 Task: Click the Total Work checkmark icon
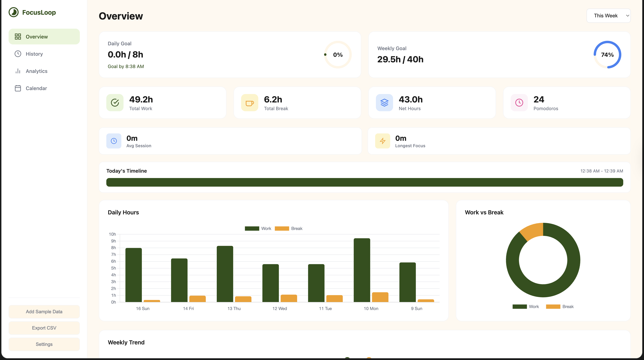(x=115, y=103)
